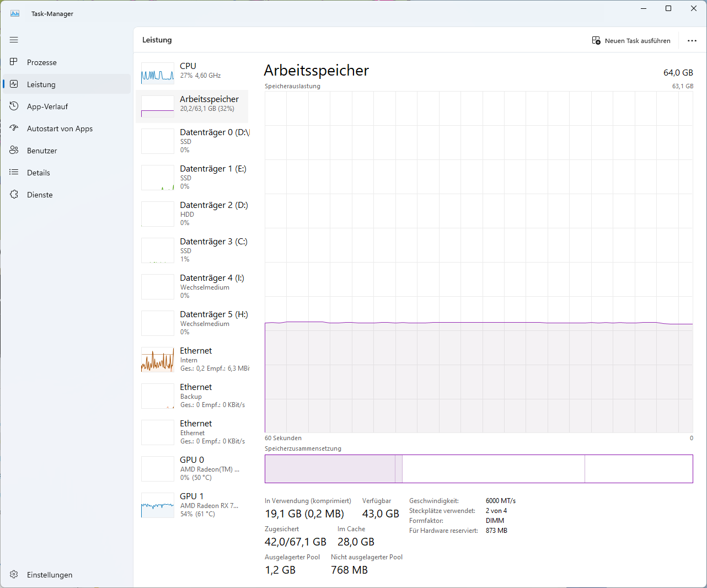Click the Task-Manager title bar app icon
Image resolution: width=707 pixels, height=588 pixels.
pyautogui.click(x=15, y=13)
